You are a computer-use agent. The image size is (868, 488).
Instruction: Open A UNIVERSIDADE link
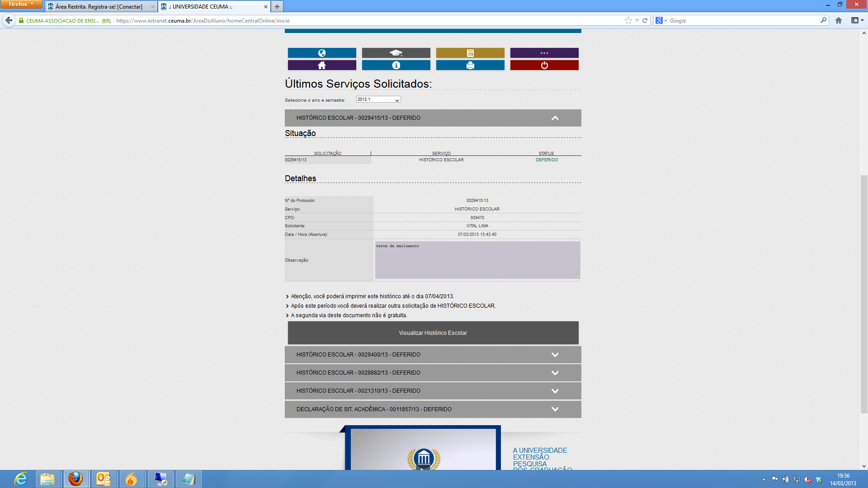click(540, 450)
